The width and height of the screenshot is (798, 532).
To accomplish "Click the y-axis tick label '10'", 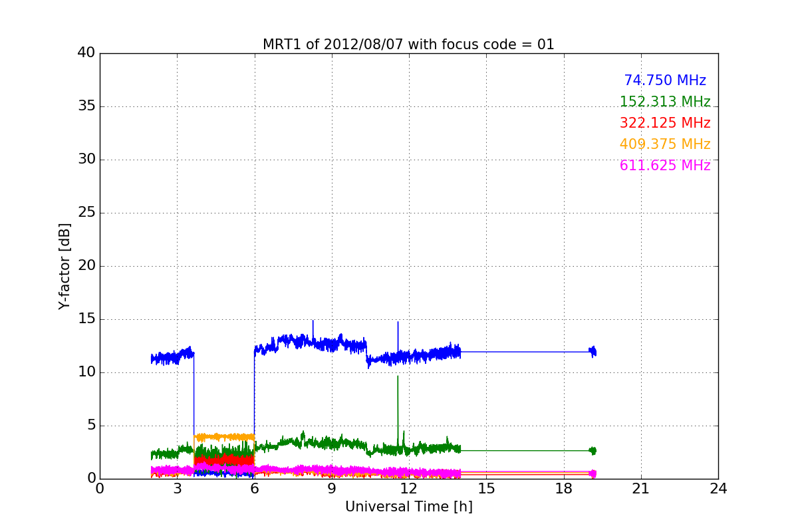I will coord(86,372).
